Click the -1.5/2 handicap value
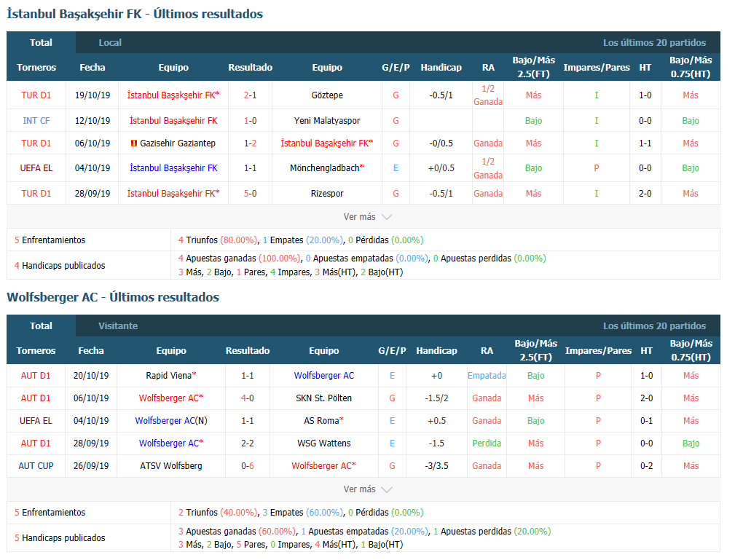The width and height of the screenshot is (735, 560). coord(436,398)
